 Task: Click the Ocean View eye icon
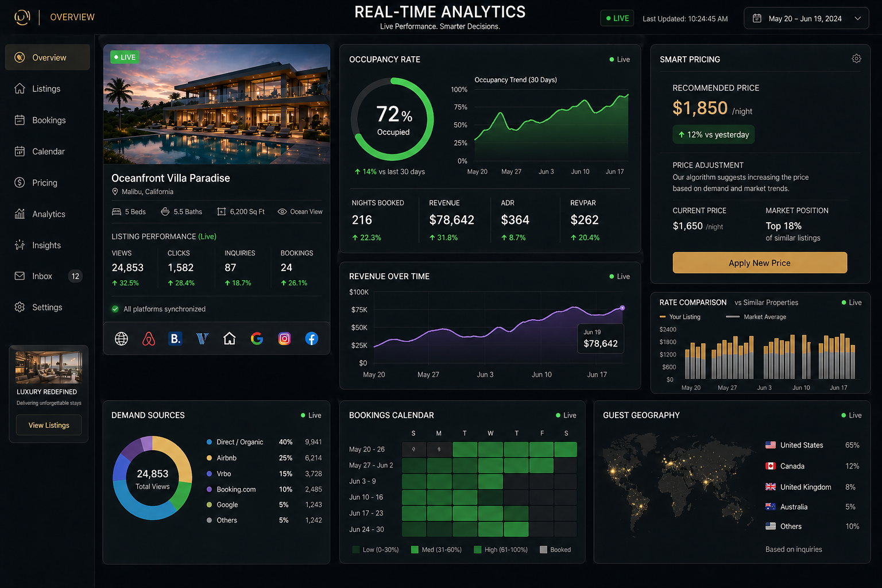(282, 212)
